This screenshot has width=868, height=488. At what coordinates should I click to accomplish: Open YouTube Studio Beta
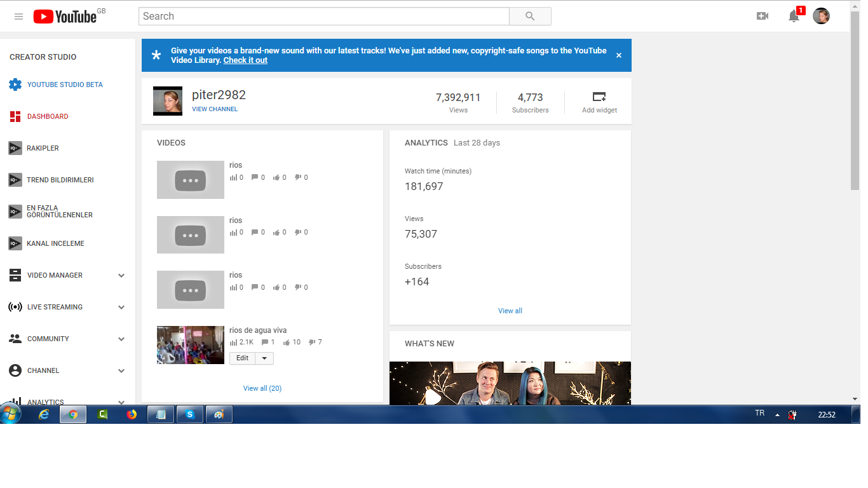(65, 85)
